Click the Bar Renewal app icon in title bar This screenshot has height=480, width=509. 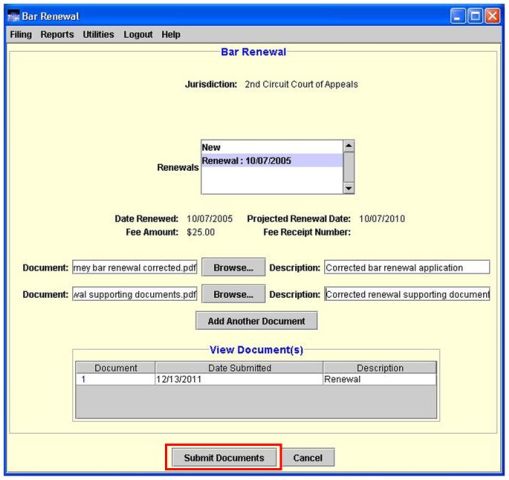[13, 16]
